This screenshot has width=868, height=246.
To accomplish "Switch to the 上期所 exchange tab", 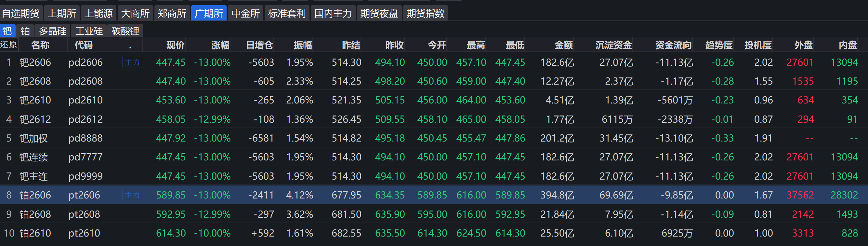I will pyautogui.click(x=62, y=13).
